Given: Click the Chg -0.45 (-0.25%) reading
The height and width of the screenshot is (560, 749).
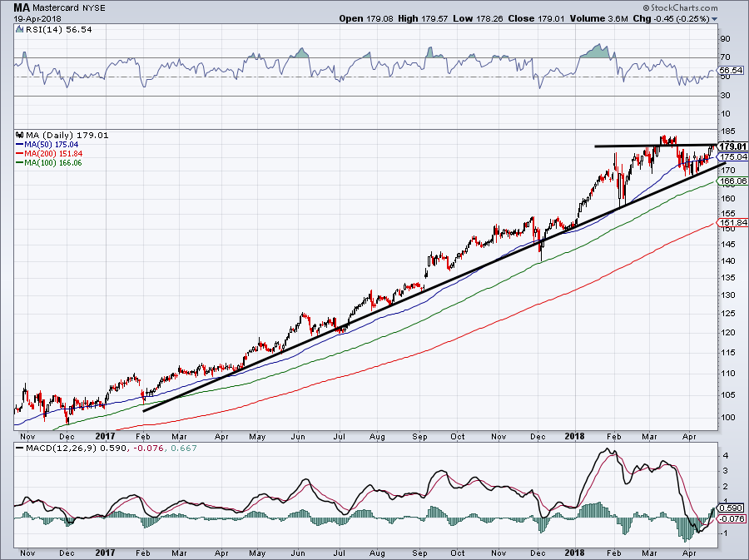Looking at the screenshot, I should point(671,18).
